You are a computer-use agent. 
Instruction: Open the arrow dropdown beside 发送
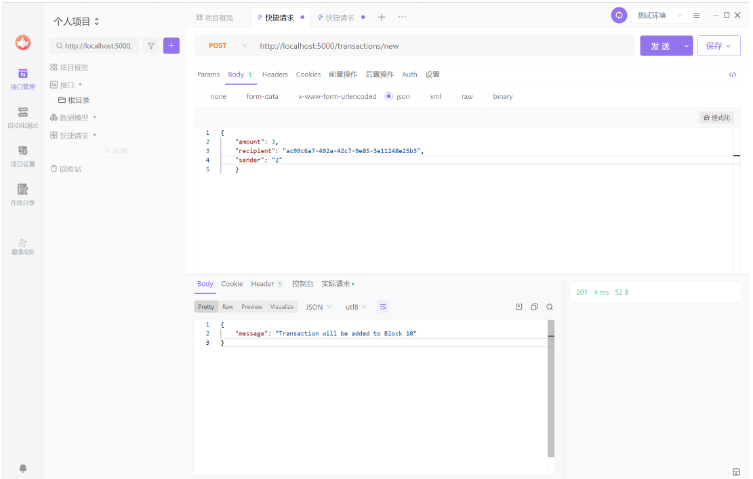(686, 46)
